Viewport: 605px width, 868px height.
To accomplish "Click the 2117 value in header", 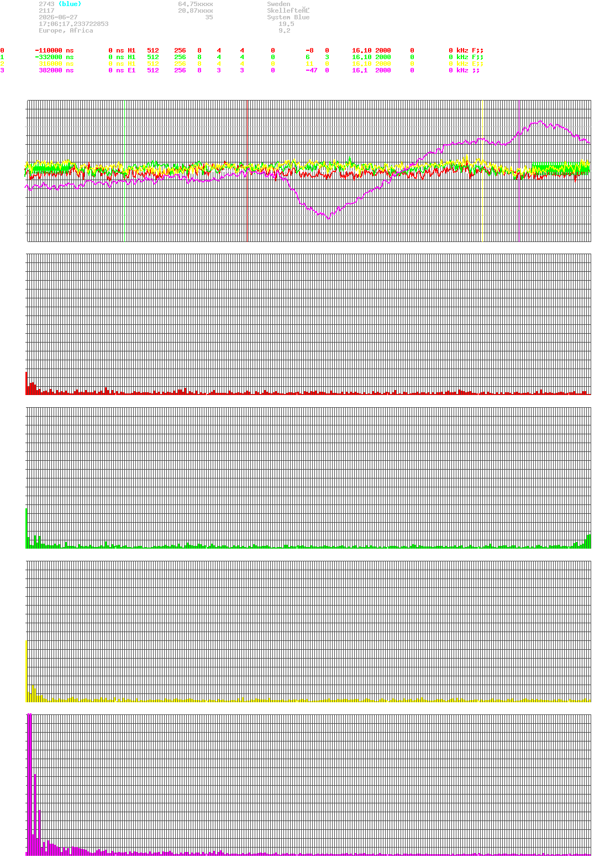I will [x=46, y=10].
